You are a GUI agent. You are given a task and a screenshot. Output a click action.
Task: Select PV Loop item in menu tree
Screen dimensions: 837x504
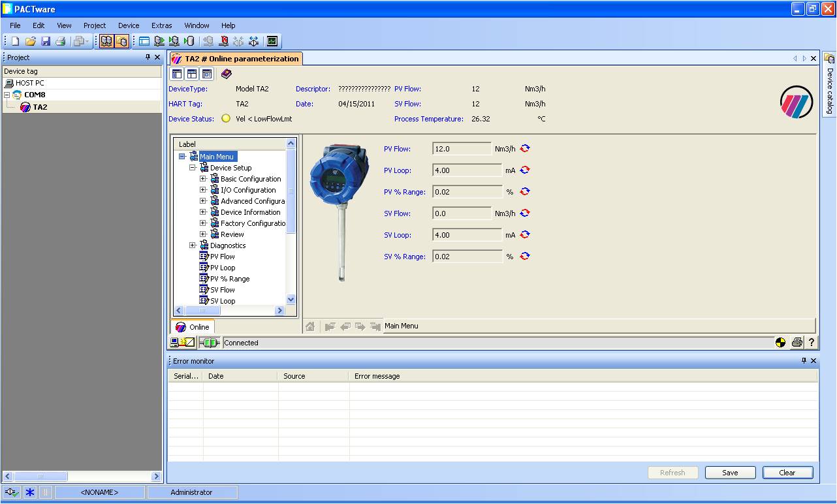223,268
